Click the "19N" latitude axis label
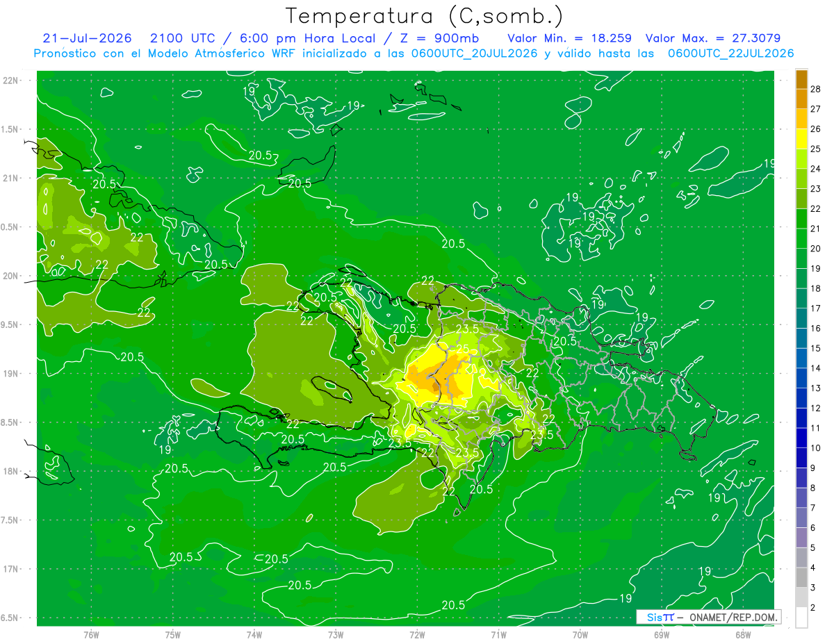 pyautogui.click(x=11, y=374)
